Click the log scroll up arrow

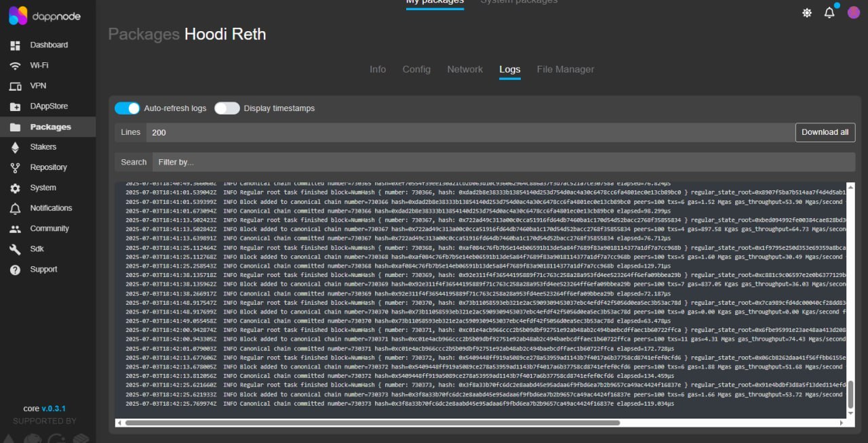point(850,186)
